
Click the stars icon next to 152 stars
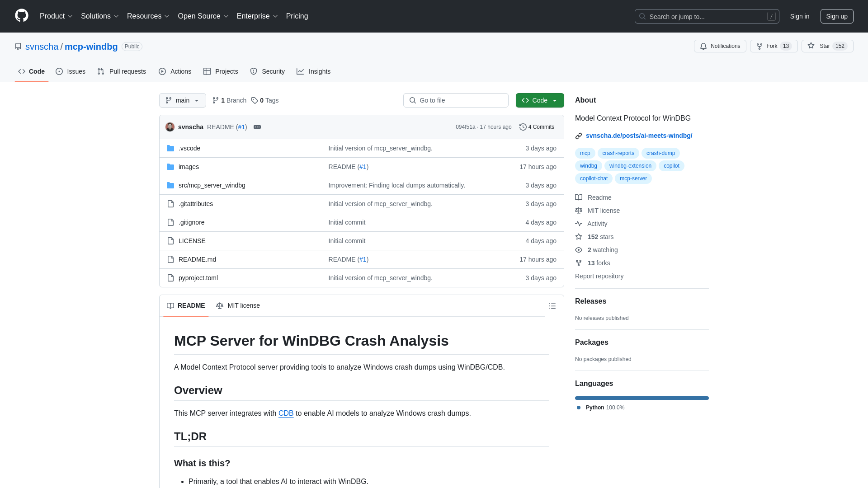[579, 237]
